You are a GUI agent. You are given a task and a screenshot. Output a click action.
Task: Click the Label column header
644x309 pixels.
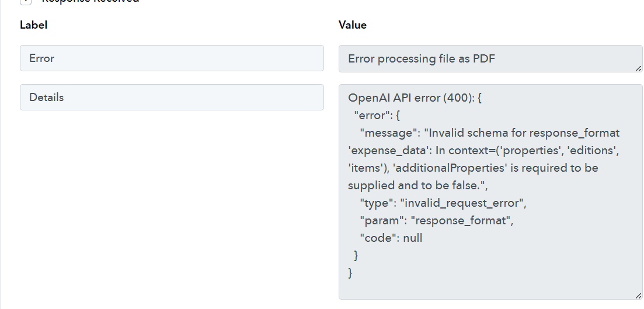(34, 25)
